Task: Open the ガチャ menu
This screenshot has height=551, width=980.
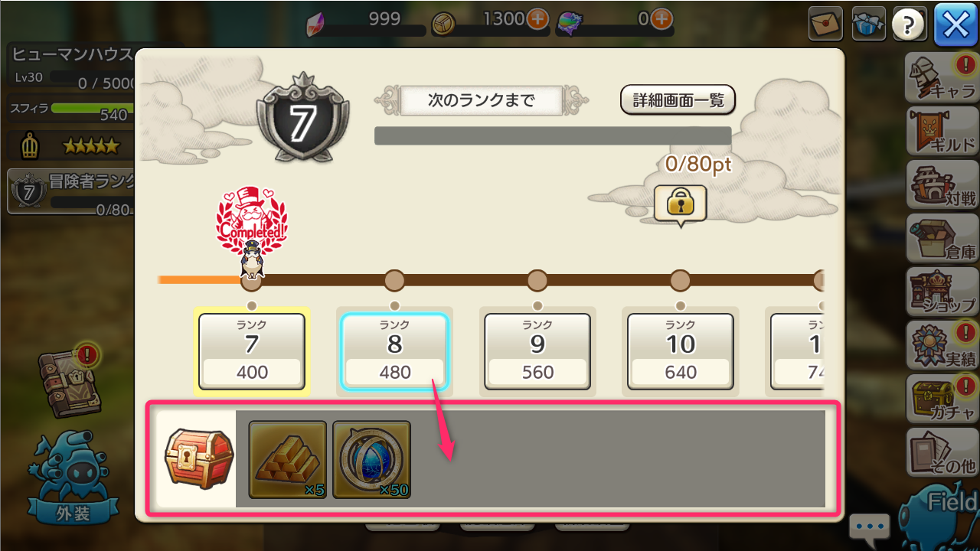Action: [942, 399]
